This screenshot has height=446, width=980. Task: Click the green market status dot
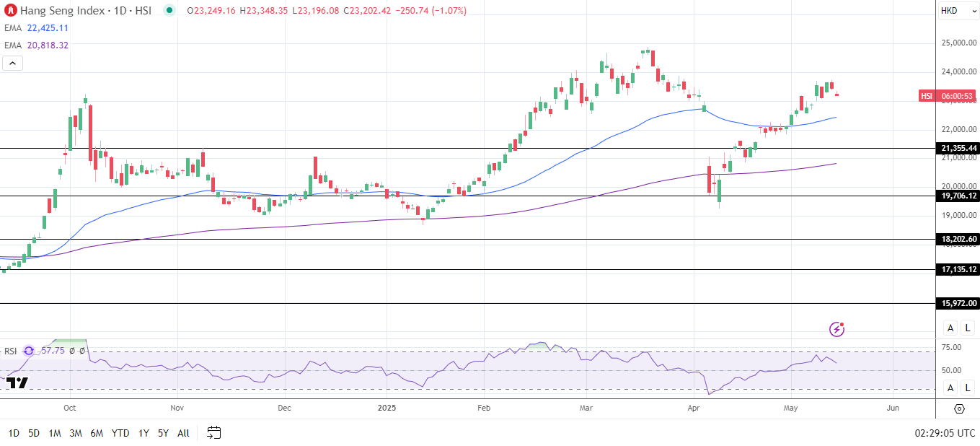tap(169, 10)
